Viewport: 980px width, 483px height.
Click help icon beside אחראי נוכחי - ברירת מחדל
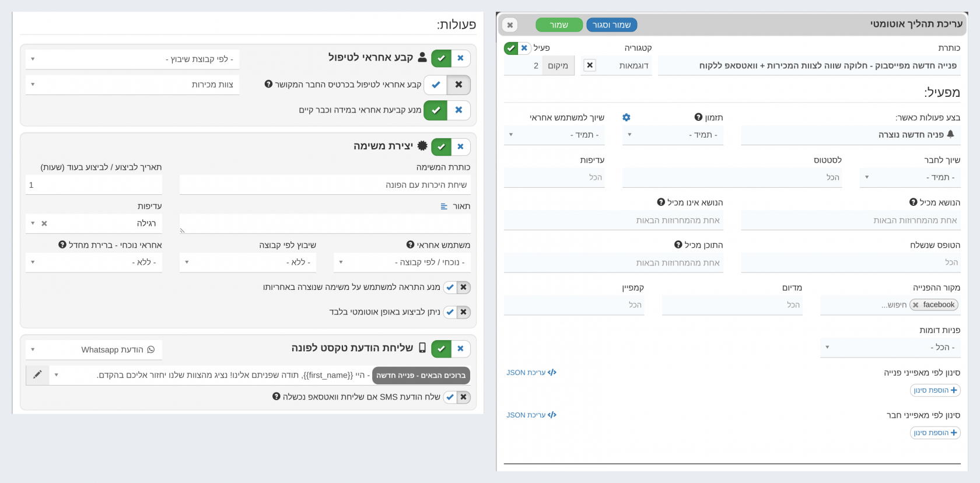(x=62, y=245)
